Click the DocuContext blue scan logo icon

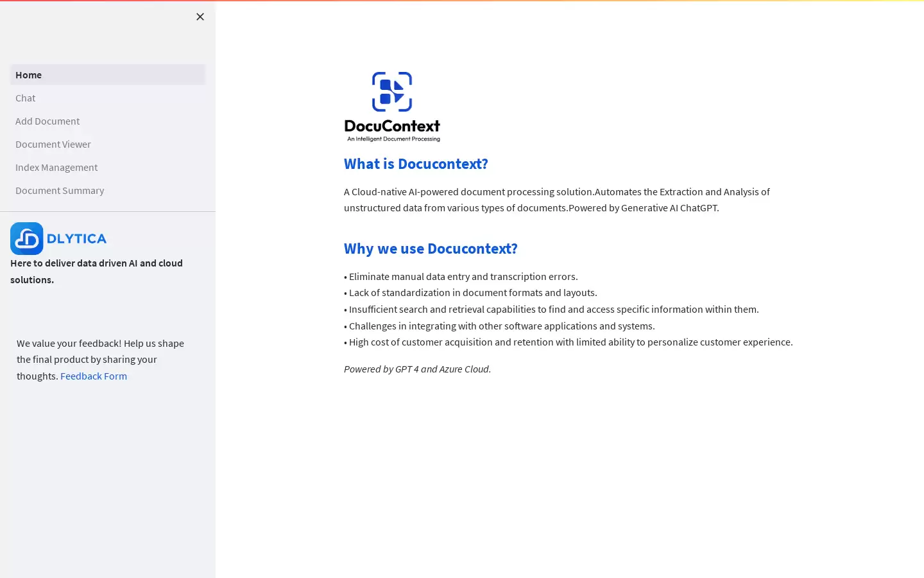coord(392,92)
